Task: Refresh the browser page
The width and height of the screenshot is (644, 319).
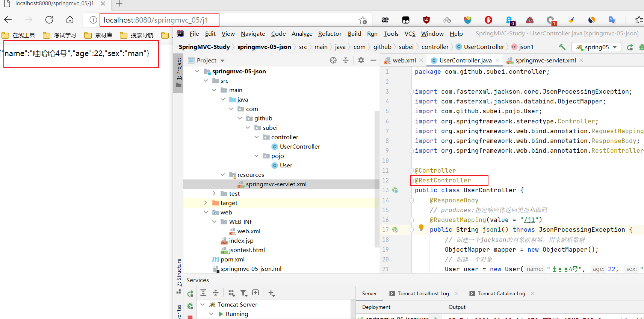Action: (49, 20)
